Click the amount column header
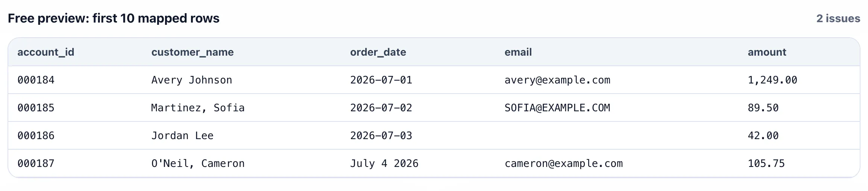The width and height of the screenshot is (868, 191). 767,52
